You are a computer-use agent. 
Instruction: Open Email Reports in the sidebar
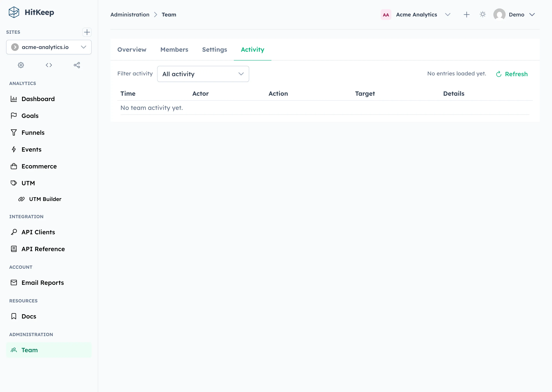click(x=43, y=283)
